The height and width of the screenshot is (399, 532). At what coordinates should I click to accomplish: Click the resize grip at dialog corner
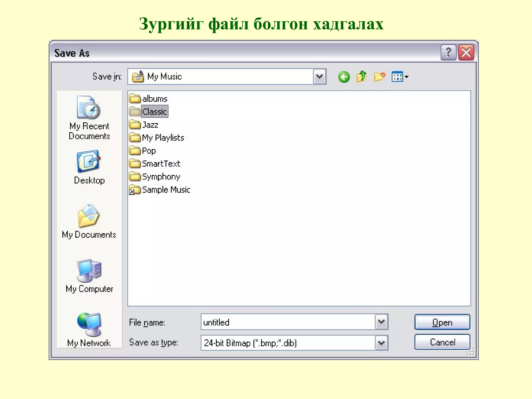(471, 352)
